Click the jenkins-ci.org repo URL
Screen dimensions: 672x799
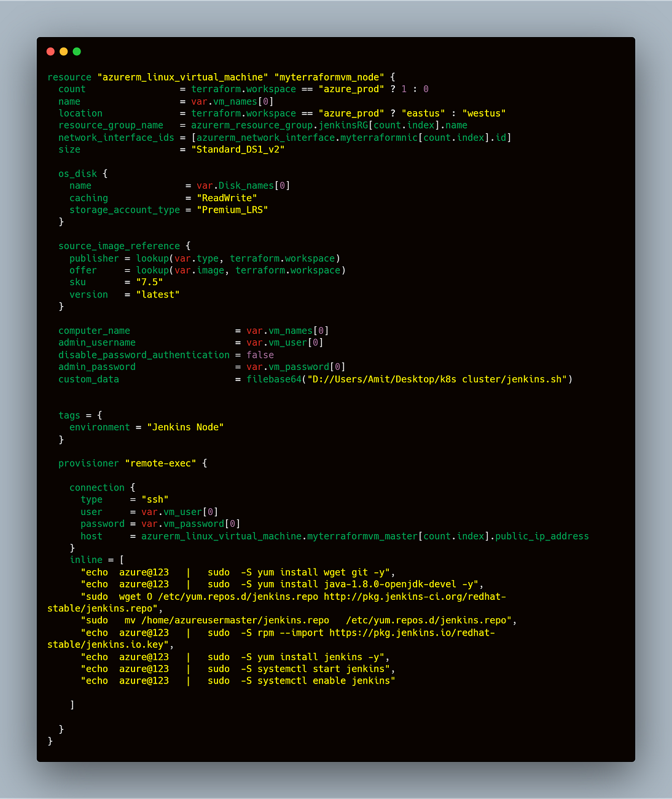point(277,603)
